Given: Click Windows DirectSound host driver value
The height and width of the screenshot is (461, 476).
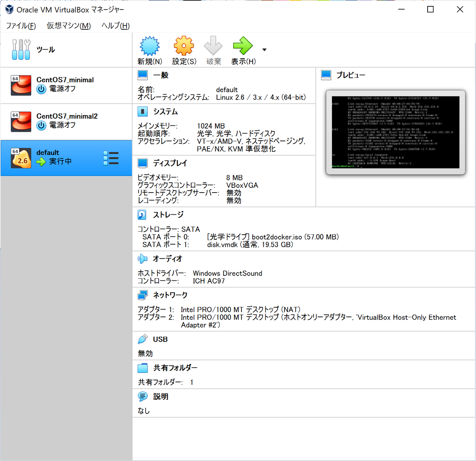Looking at the screenshot, I should [x=227, y=274].
